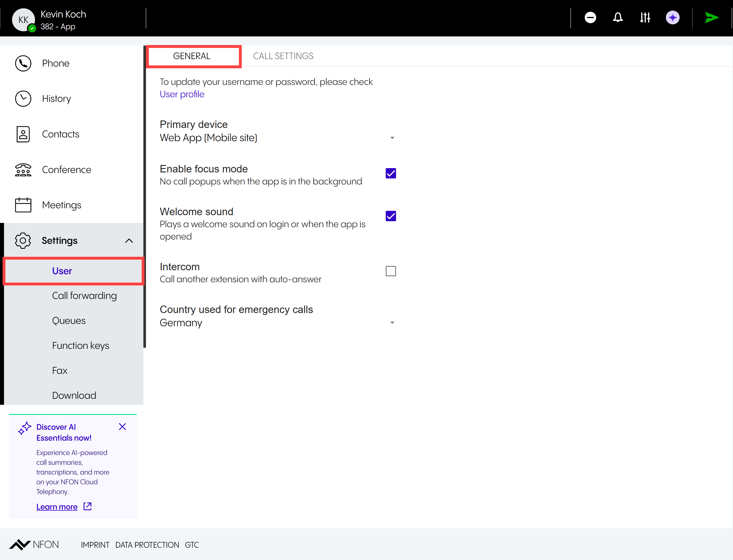Click the 'Discover AI Essentials now!' heading
Viewport: 733px width, 560px height.
[x=64, y=432]
